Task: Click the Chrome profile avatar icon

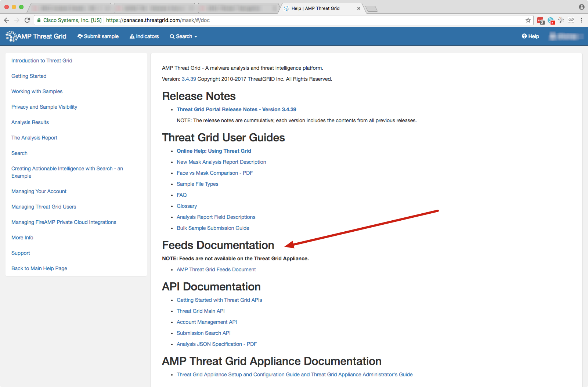Action: [x=581, y=7]
